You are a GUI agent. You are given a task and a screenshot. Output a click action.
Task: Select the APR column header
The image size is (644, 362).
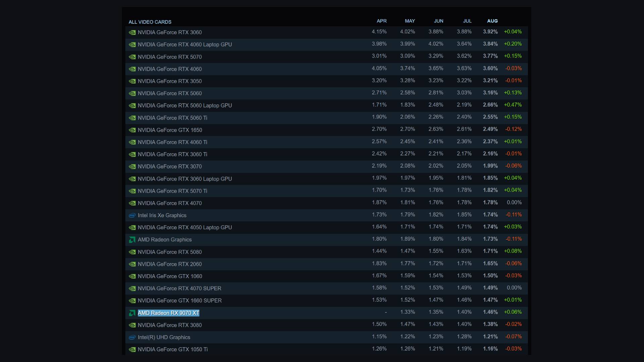[382, 21]
